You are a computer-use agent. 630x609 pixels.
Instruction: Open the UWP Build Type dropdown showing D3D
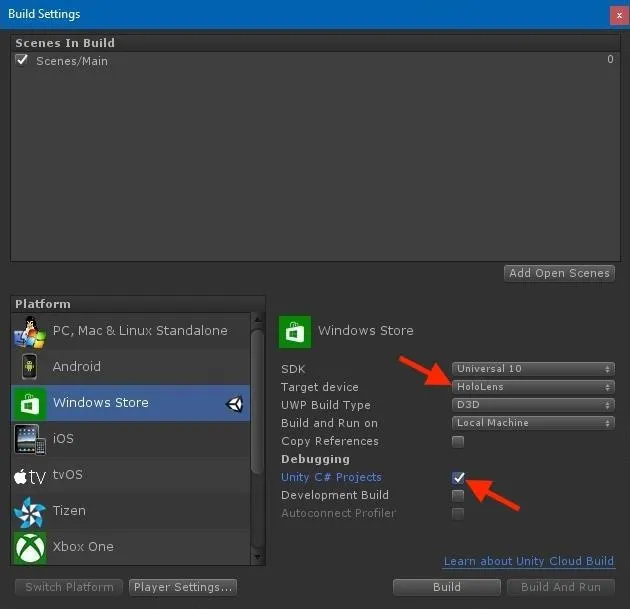(533, 405)
